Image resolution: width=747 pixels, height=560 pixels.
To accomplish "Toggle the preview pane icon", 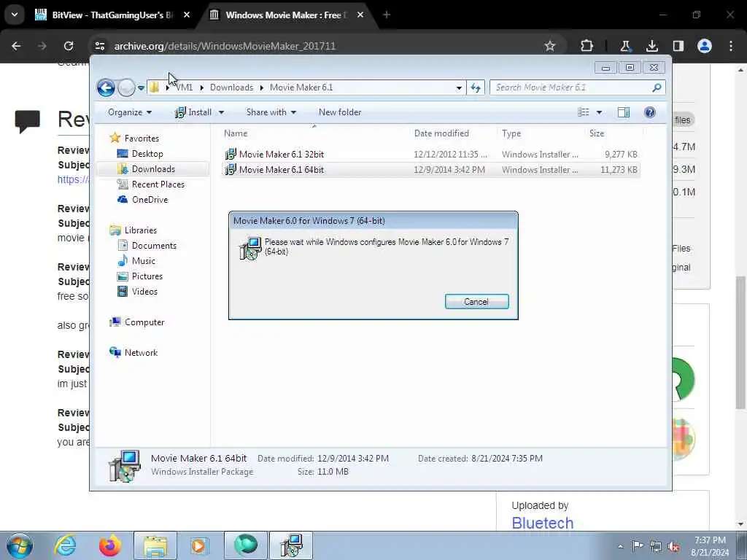I will 624,112.
